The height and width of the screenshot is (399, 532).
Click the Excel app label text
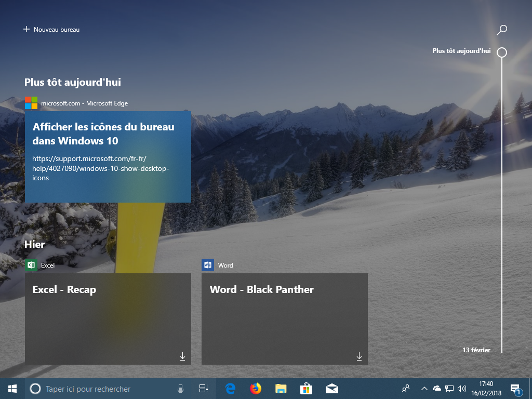click(x=48, y=265)
